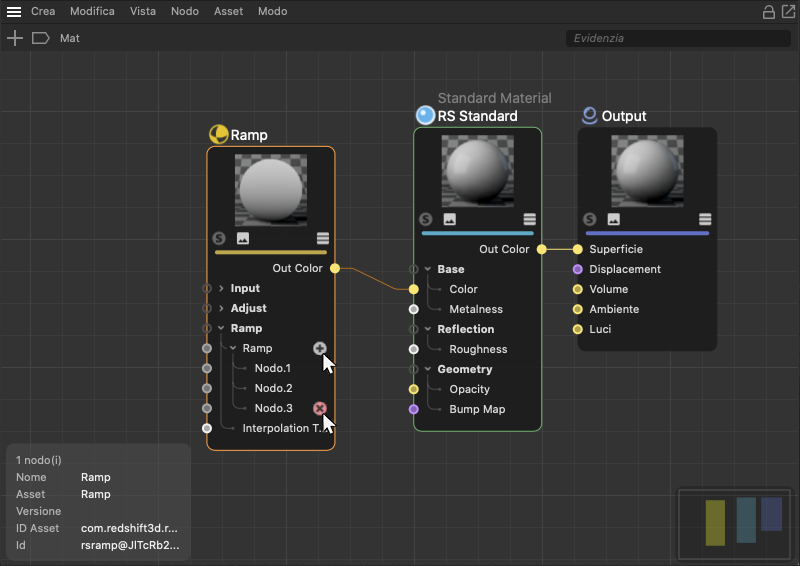The width and height of the screenshot is (800, 566).
Task: Open the Crea menu
Action: (43, 11)
